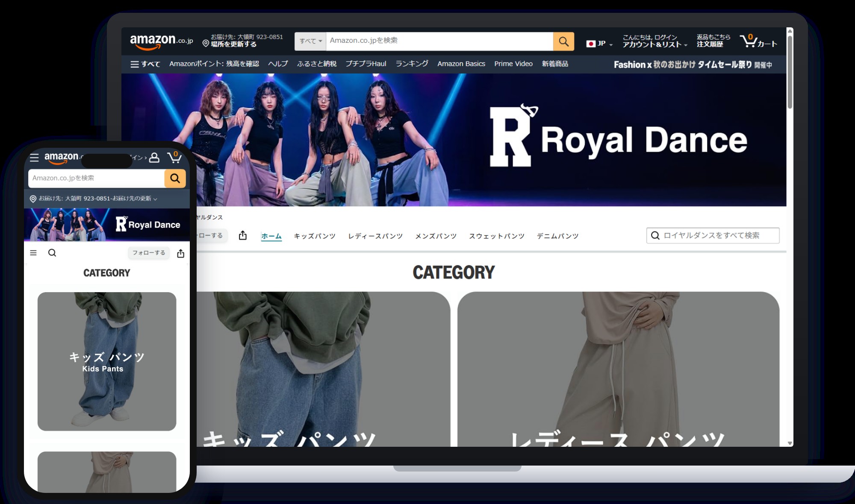Viewport: 855px width, 504px height.
Task: Select the ホーム tab in the store navigation
Action: [x=271, y=236]
